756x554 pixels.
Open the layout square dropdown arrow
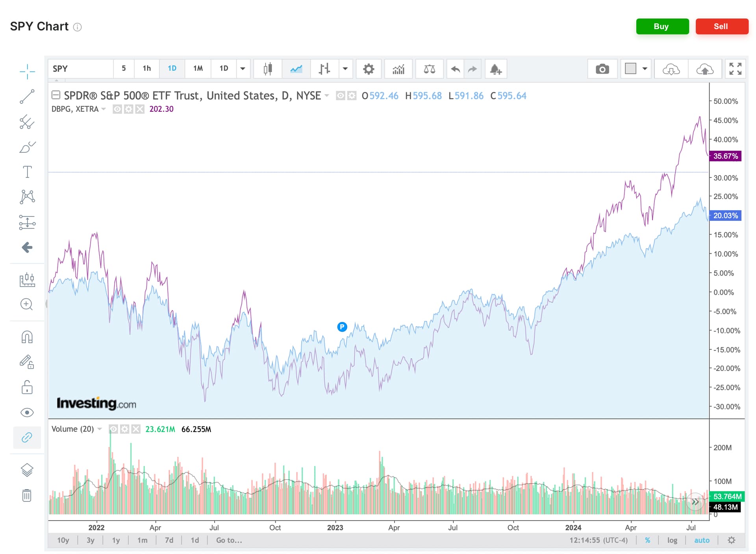645,69
